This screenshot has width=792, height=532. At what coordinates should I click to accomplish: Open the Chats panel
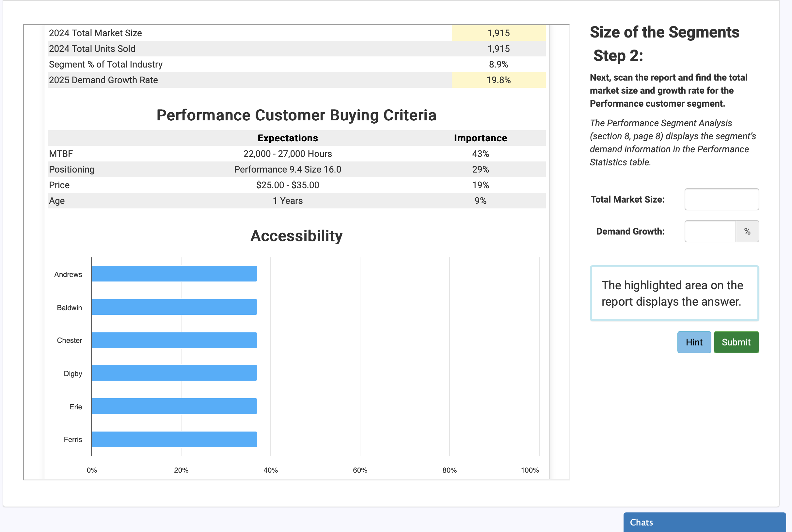pyautogui.click(x=704, y=522)
